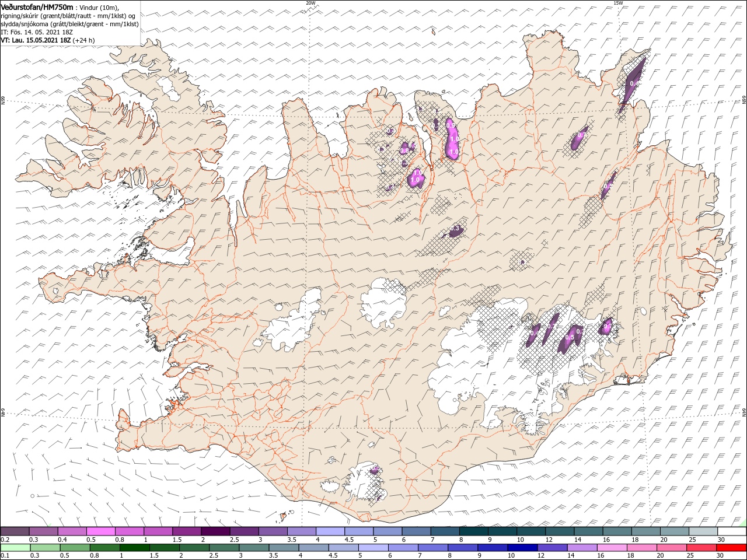Click the '0.3' label under the snow legend
747x560 pixels.
point(34,540)
